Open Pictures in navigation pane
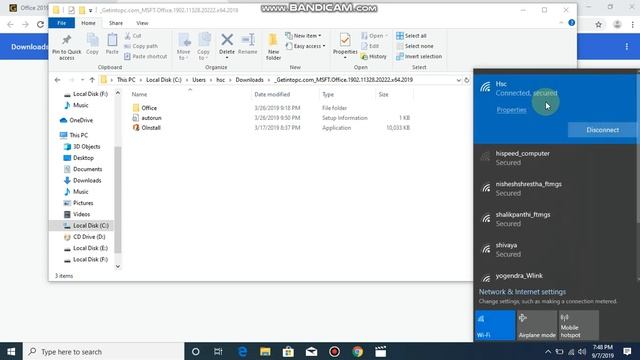 click(78, 203)
